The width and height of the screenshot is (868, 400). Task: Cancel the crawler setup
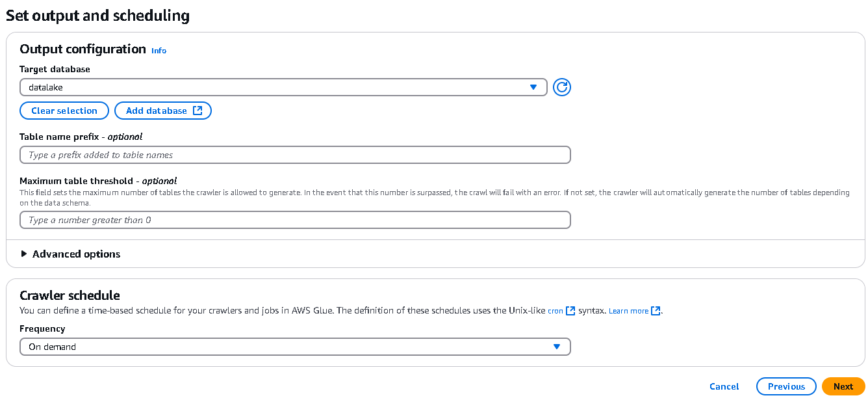(724, 386)
